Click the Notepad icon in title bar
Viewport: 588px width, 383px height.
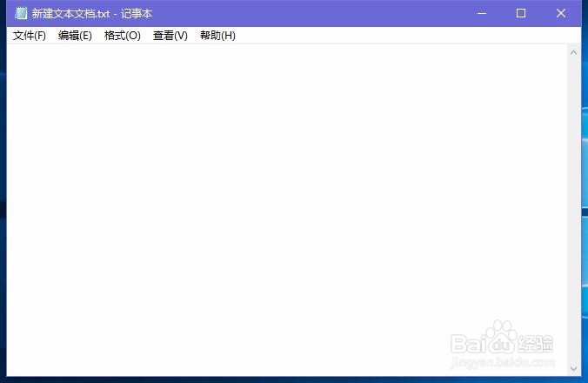click(x=21, y=13)
